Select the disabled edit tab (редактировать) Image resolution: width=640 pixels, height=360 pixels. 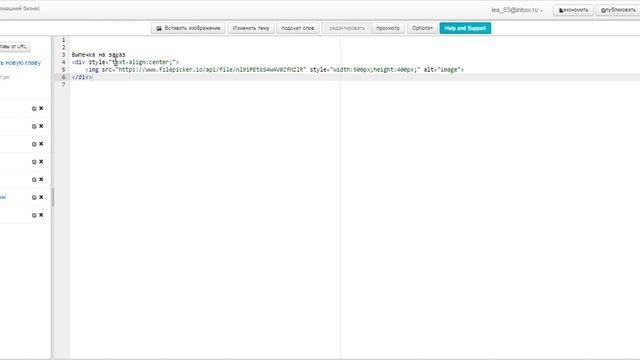347,28
